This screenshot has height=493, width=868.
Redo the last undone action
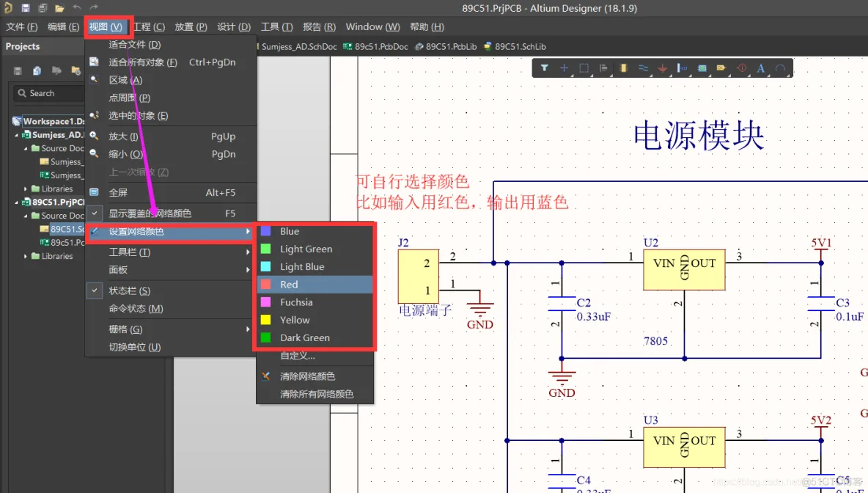pyautogui.click(x=94, y=8)
